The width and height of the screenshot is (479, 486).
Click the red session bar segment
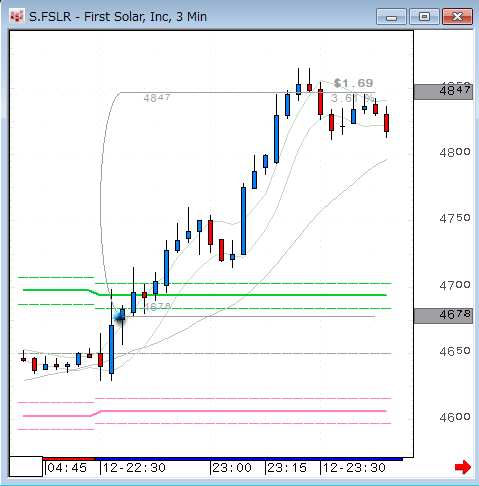[69, 459]
